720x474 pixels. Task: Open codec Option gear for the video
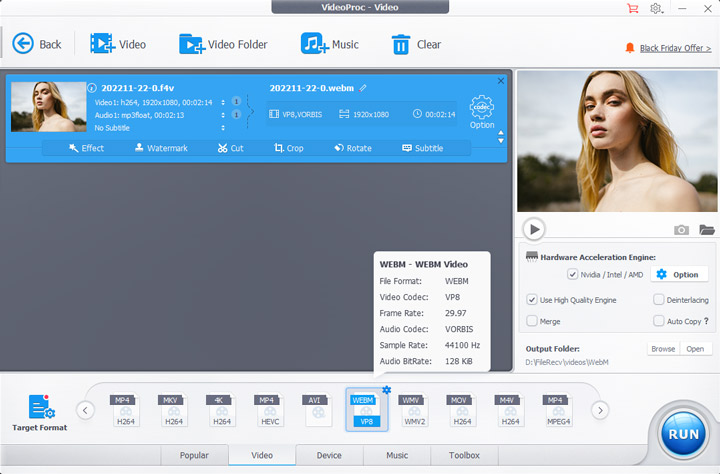(482, 107)
